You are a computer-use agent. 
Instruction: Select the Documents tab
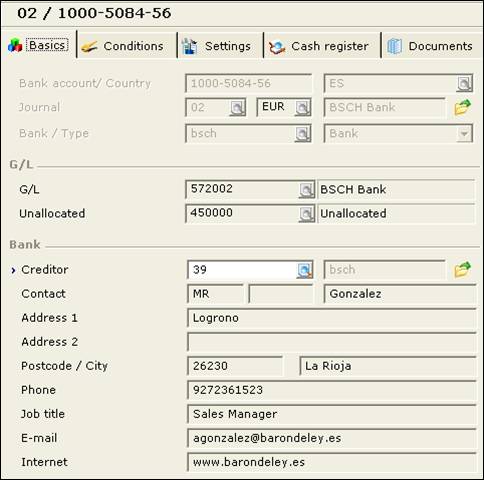pyautogui.click(x=430, y=46)
